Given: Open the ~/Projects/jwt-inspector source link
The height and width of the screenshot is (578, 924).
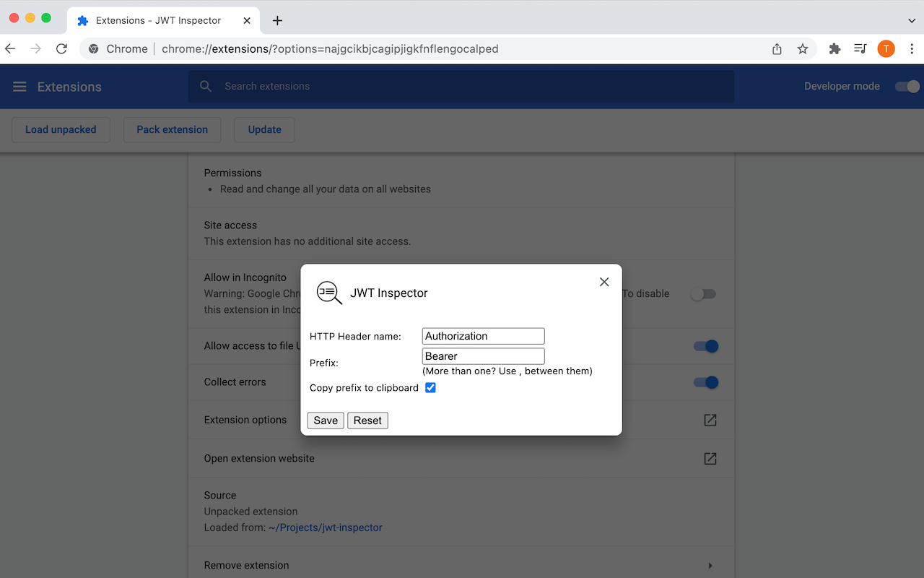Looking at the screenshot, I should tap(326, 527).
